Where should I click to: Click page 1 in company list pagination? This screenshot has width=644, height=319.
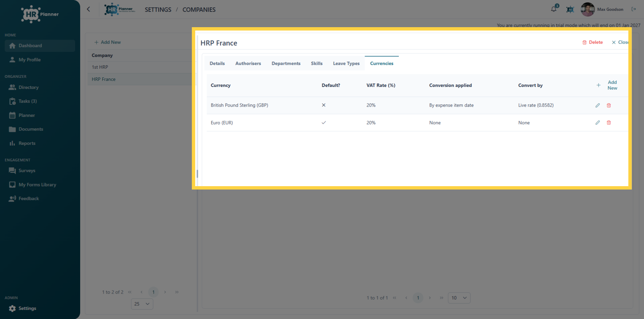tap(153, 292)
